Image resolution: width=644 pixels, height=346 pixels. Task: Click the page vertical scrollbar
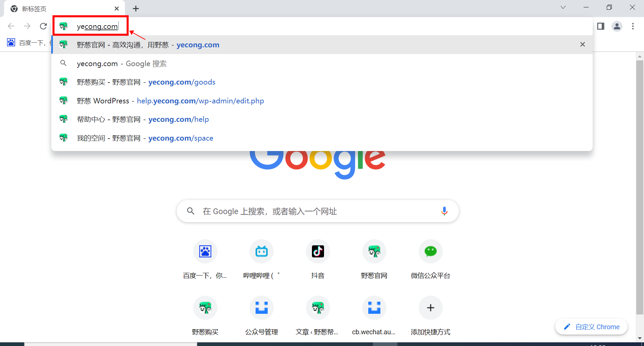[x=640, y=187]
